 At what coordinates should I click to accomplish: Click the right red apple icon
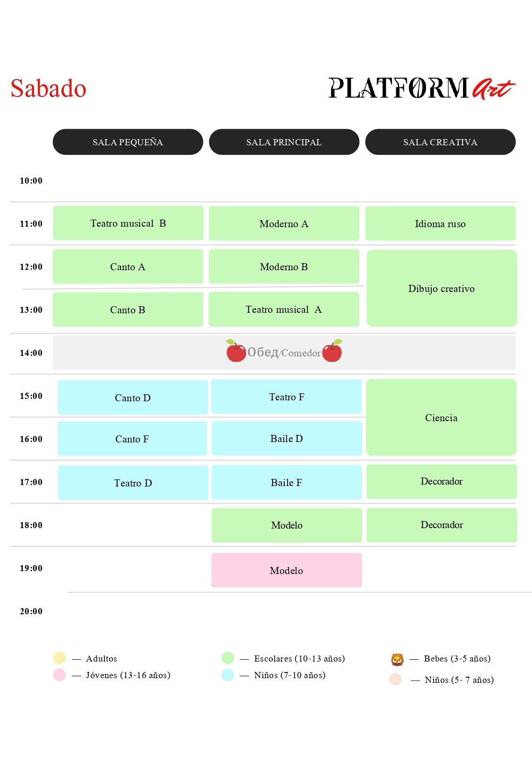(332, 351)
